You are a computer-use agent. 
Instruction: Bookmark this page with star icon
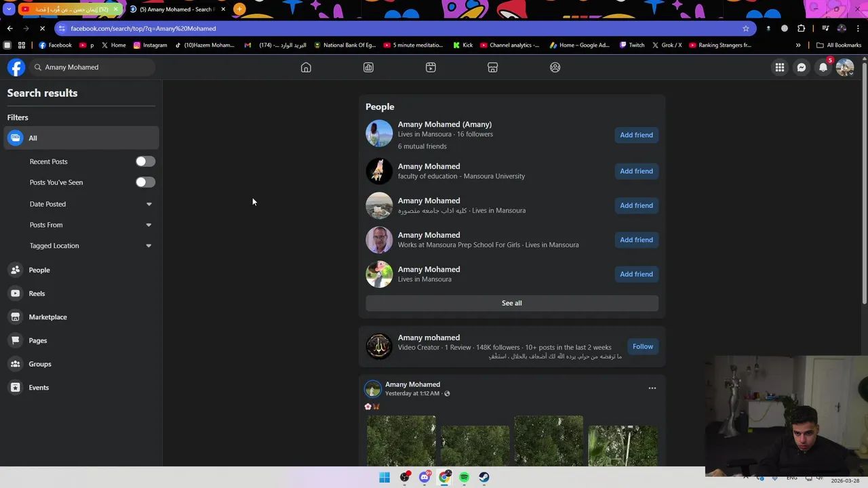[746, 28]
